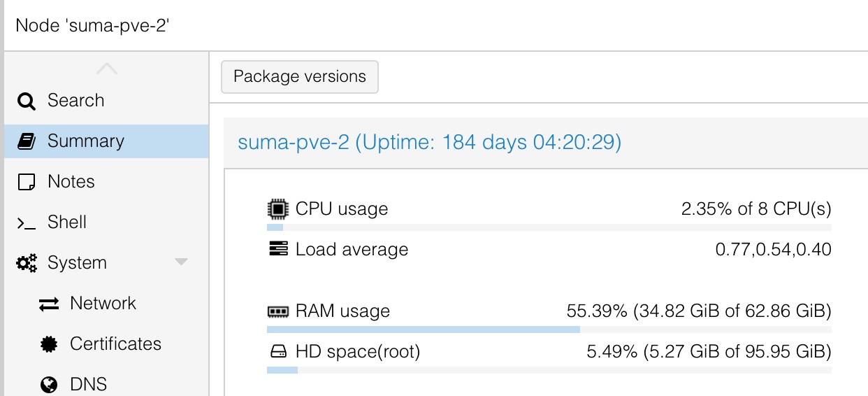Click the Node 'suma-pve-2' header title

pyautogui.click(x=94, y=25)
